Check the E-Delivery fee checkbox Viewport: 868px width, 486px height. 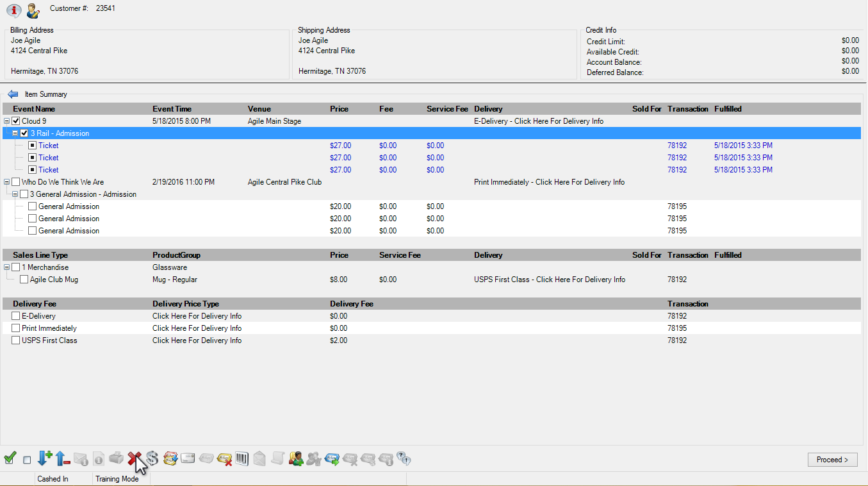point(16,316)
